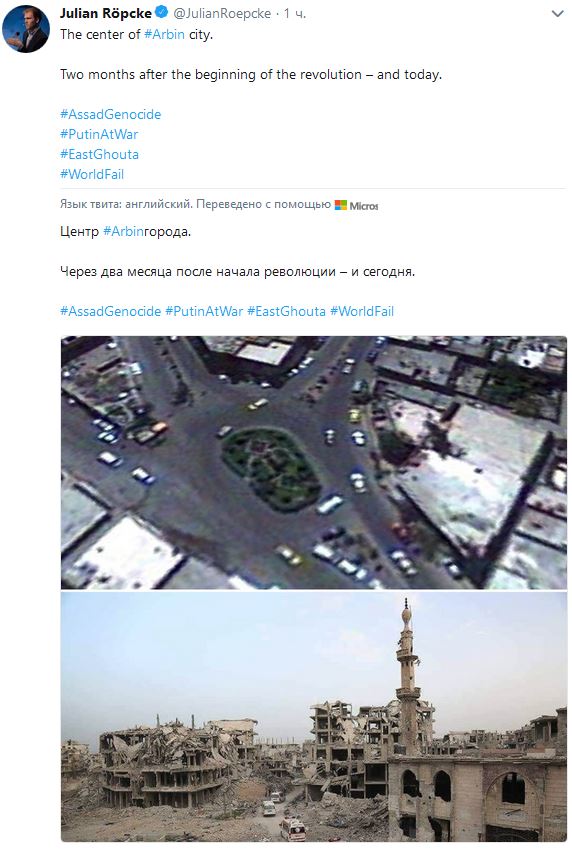Open the #Arbin hashtag in the English tweet

[x=164, y=34]
